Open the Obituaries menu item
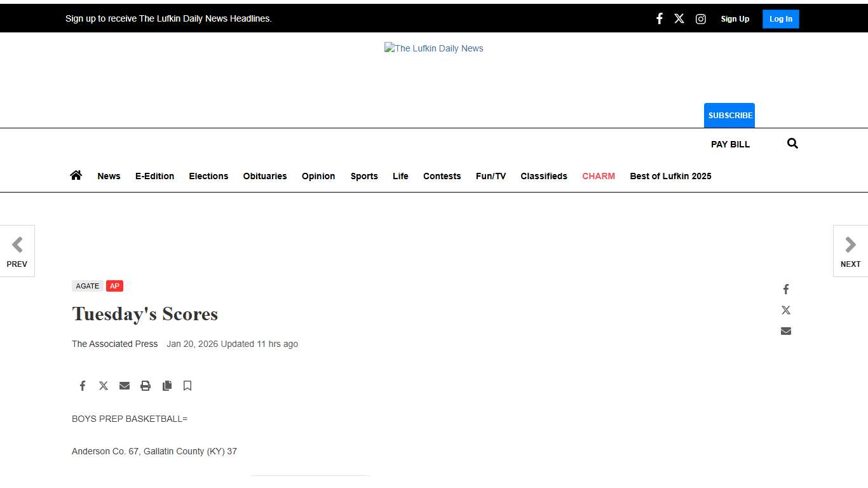The width and height of the screenshot is (868, 488). [264, 176]
